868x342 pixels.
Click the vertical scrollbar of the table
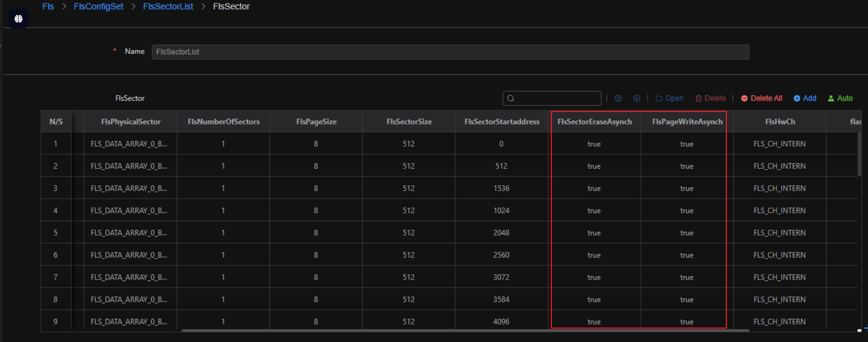click(859, 155)
